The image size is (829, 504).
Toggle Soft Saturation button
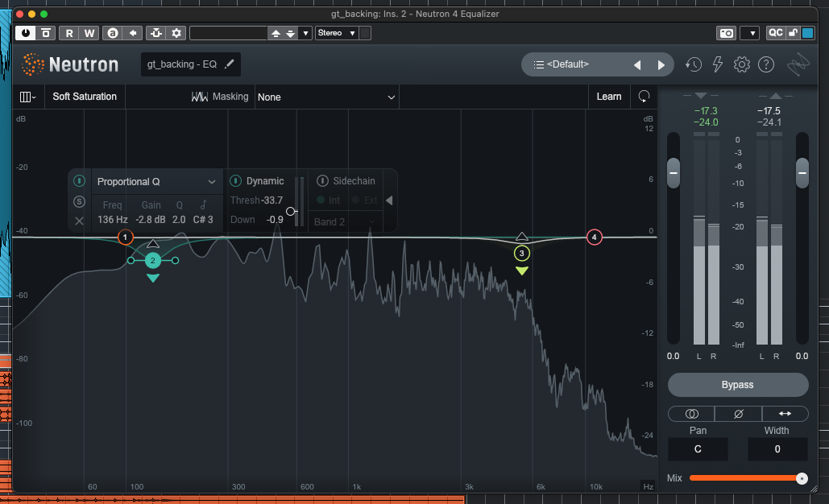pyautogui.click(x=85, y=97)
